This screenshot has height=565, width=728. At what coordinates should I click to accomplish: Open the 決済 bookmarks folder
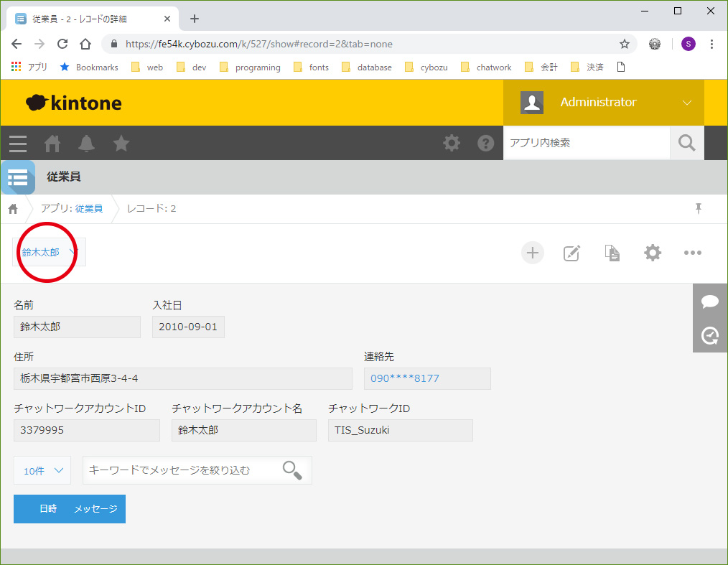(587, 67)
